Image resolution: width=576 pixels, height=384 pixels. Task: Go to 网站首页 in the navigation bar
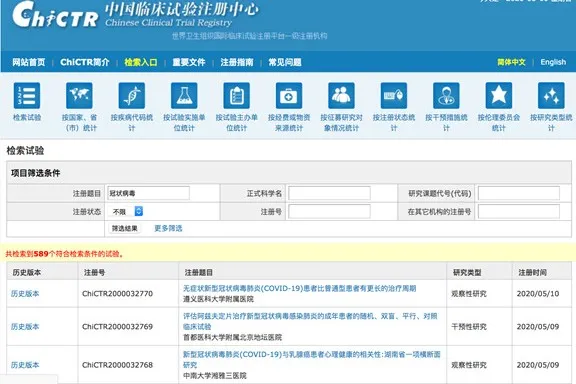(x=29, y=62)
